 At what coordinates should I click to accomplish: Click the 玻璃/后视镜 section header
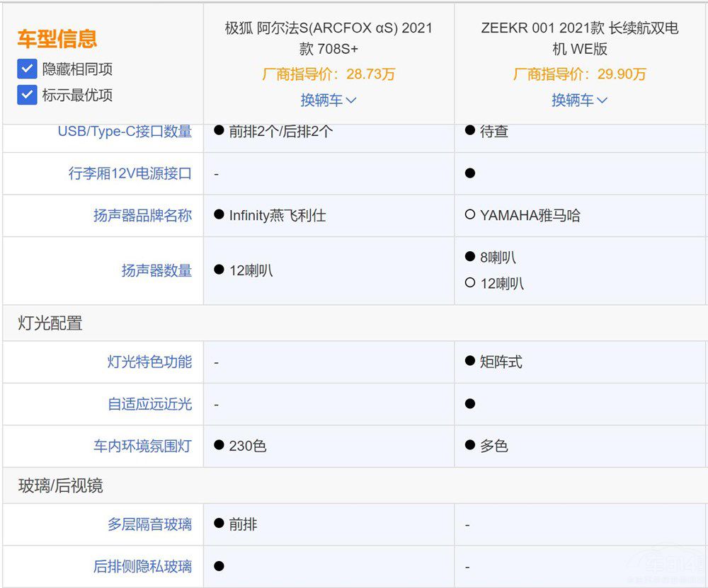[x=60, y=485]
